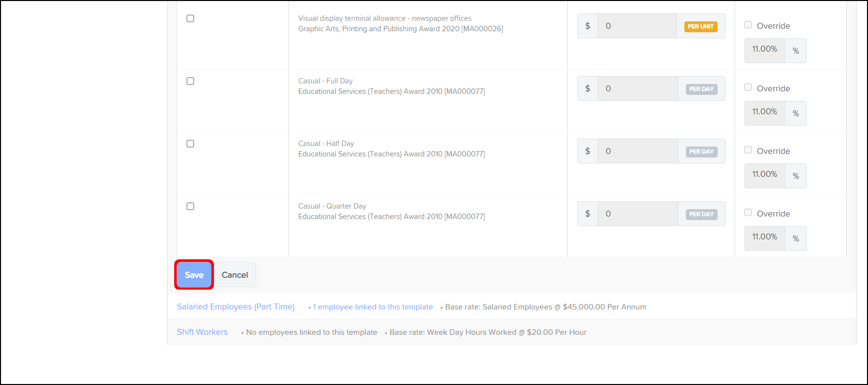Image resolution: width=868 pixels, height=385 pixels.
Task: Toggle Override for Casual - Quarter Day
Action: [748, 213]
